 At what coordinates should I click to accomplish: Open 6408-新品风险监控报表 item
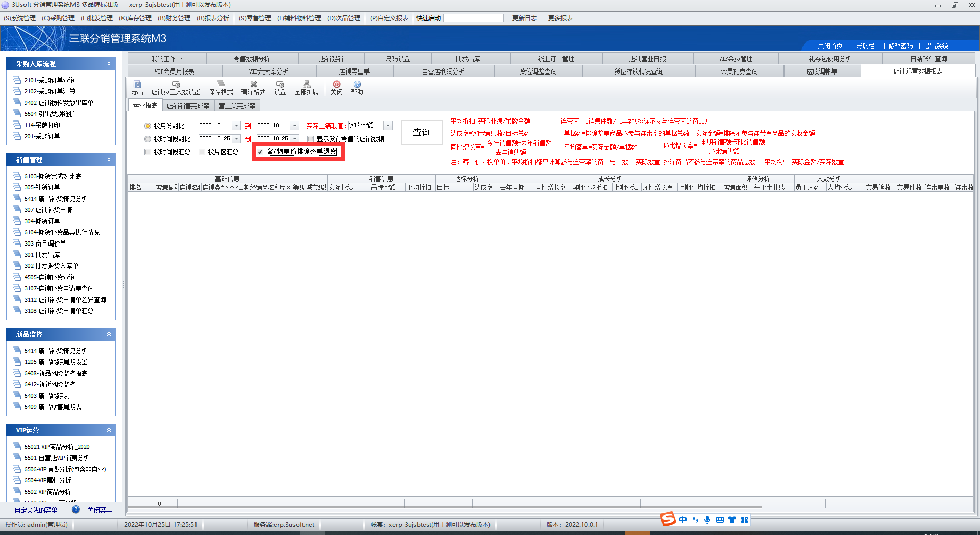coord(56,373)
